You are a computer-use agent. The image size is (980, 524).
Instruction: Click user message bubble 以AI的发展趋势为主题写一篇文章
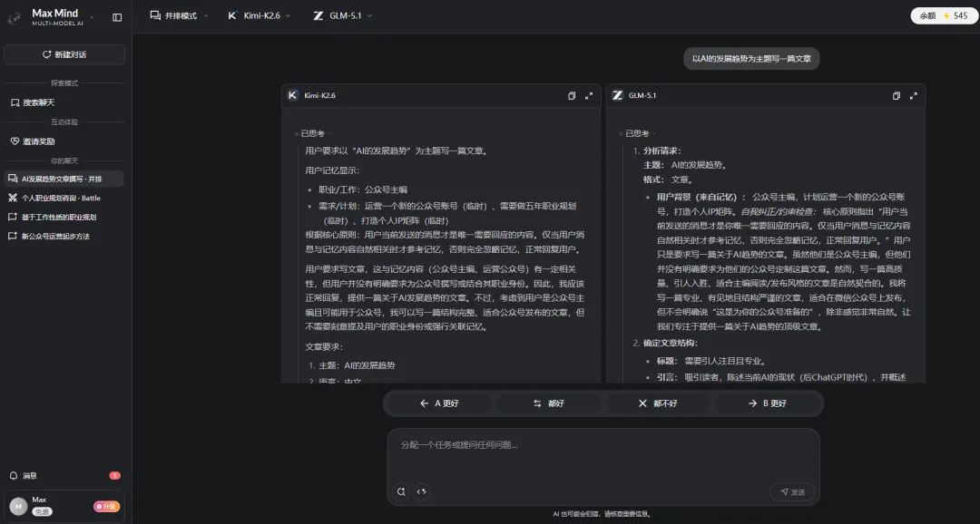click(x=751, y=59)
